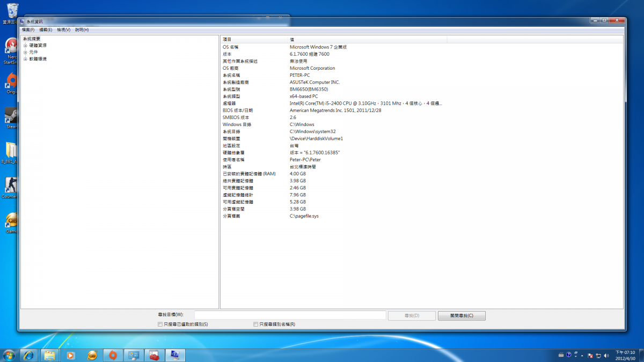Open Internet Explorer from the taskbar

click(x=28, y=355)
